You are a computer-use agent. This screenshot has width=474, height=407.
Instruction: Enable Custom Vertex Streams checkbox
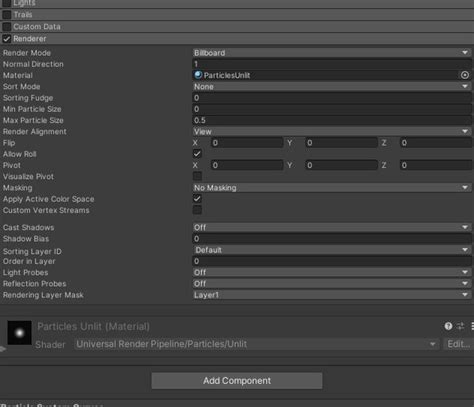point(197,210)
